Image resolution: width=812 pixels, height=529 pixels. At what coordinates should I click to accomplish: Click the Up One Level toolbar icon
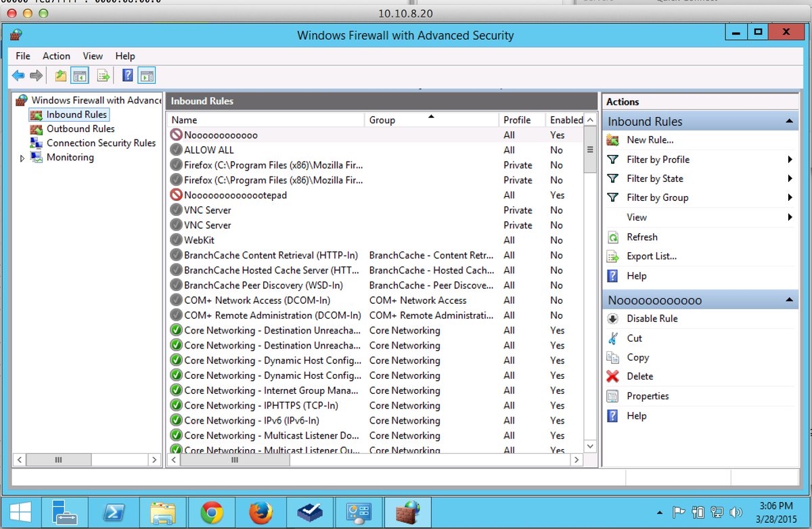[62, 76]
